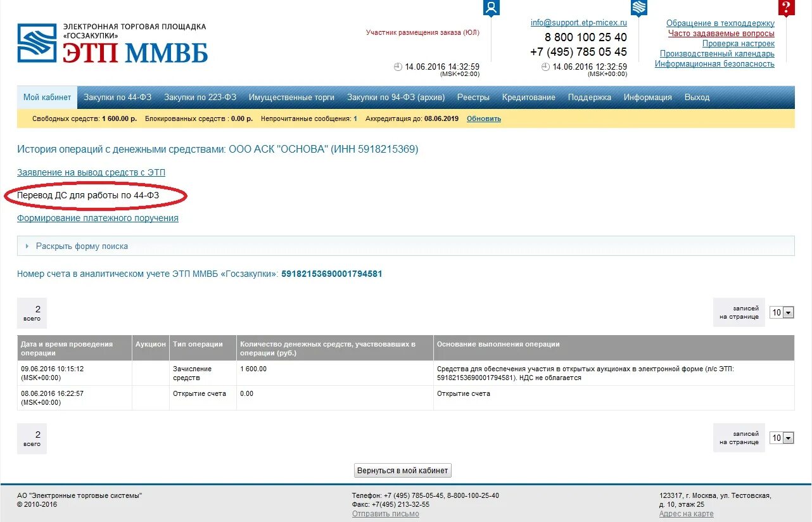Open Обращение в техподдержку link
Viewport: 812px width, 522px height.
[x=720, y=23]
